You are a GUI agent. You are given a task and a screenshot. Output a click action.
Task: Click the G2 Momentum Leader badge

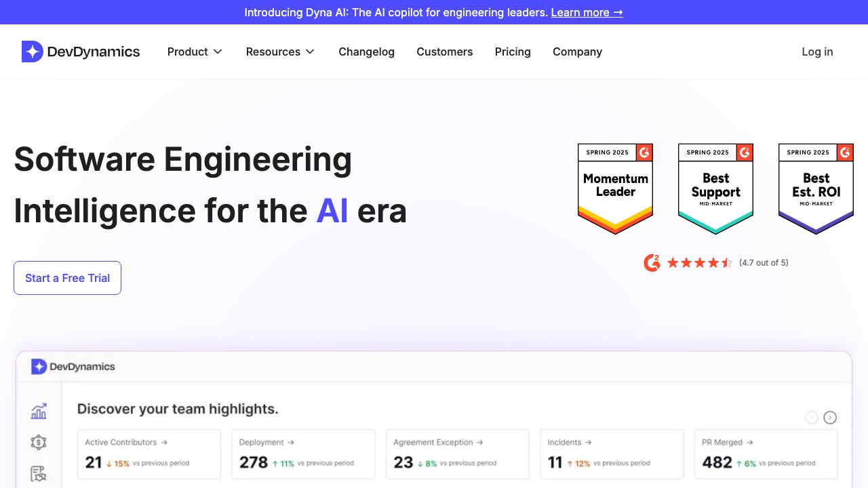pos(615,189)
